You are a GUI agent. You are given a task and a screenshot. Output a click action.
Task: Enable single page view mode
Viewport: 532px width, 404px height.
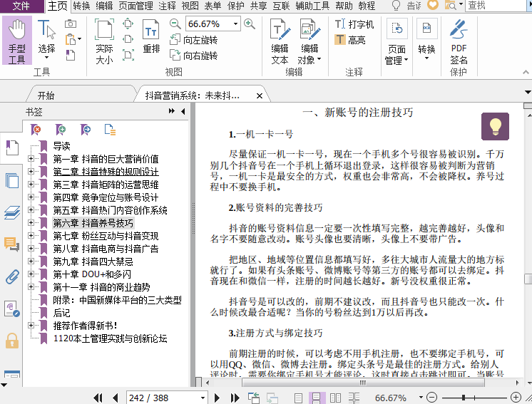tap(298, 398)
